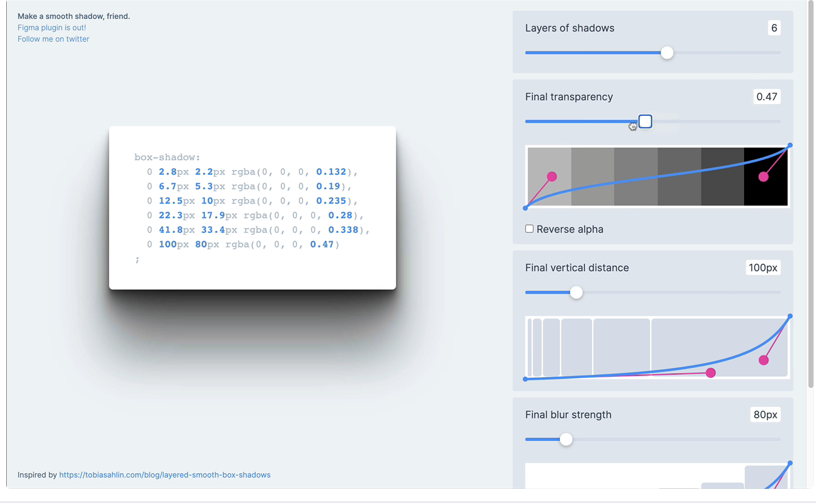Click the page vertical scrollbar

point(811,195)
